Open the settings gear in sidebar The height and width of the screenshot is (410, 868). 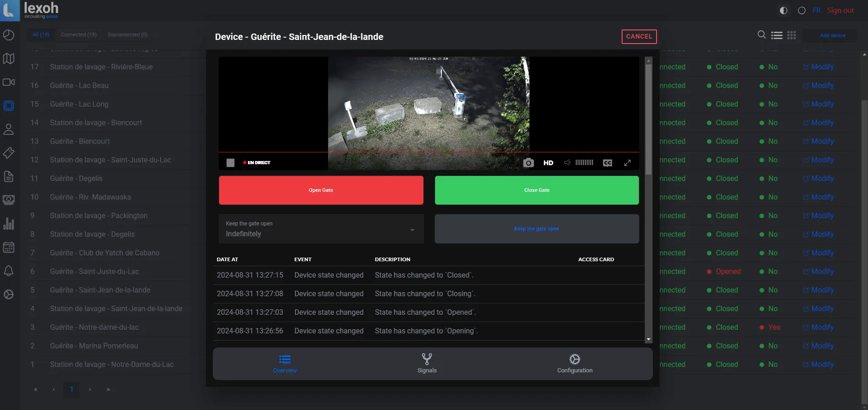point(9,295)
